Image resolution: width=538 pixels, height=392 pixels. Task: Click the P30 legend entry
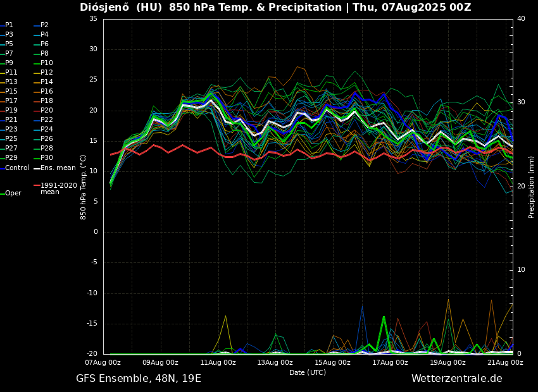(47, 158)
